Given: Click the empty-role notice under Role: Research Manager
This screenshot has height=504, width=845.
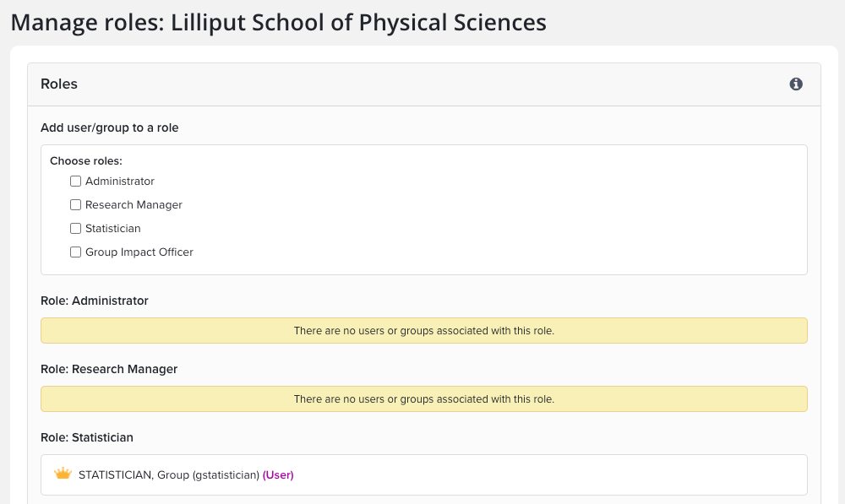Looking at the screenshot, I should 423,399.
